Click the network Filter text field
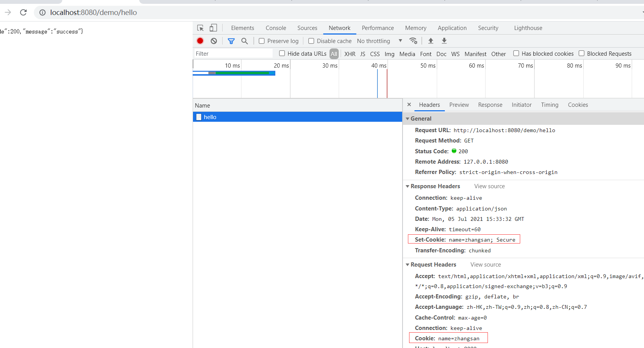Screen dimensions: 644x348 233,54
